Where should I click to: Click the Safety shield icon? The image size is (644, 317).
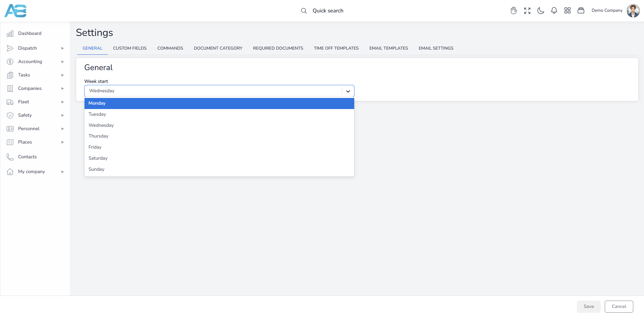click(10, 115)
